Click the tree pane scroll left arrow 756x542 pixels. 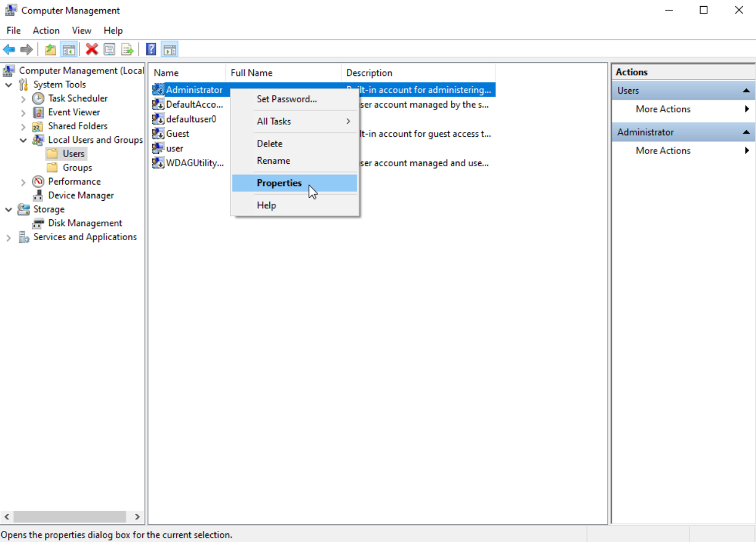(7, 517)
